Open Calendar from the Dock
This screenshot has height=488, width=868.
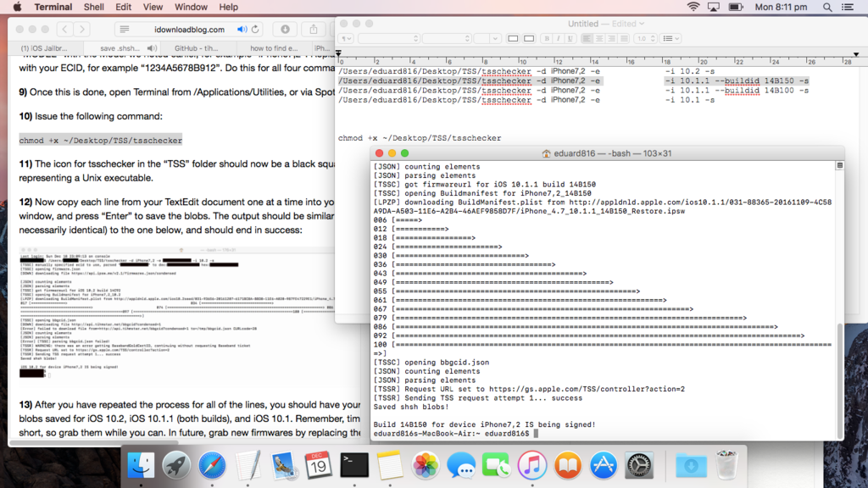coord(319,465)
